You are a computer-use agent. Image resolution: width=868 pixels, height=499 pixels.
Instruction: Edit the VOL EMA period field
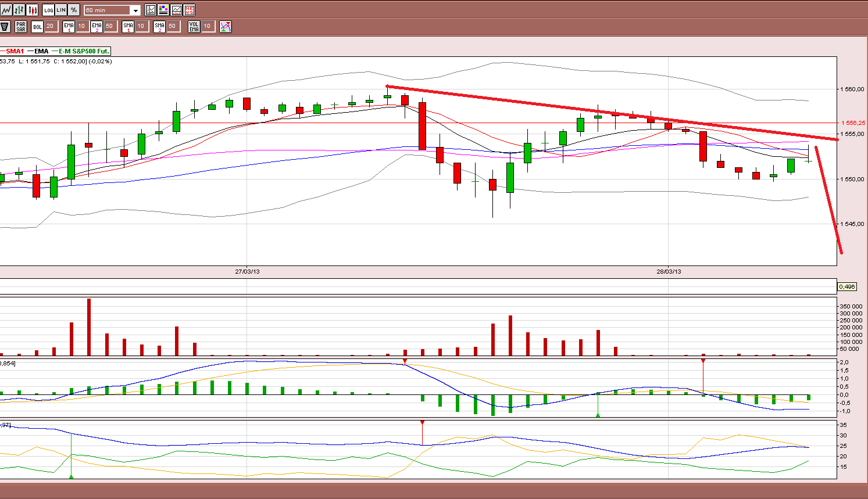[208, 26]
